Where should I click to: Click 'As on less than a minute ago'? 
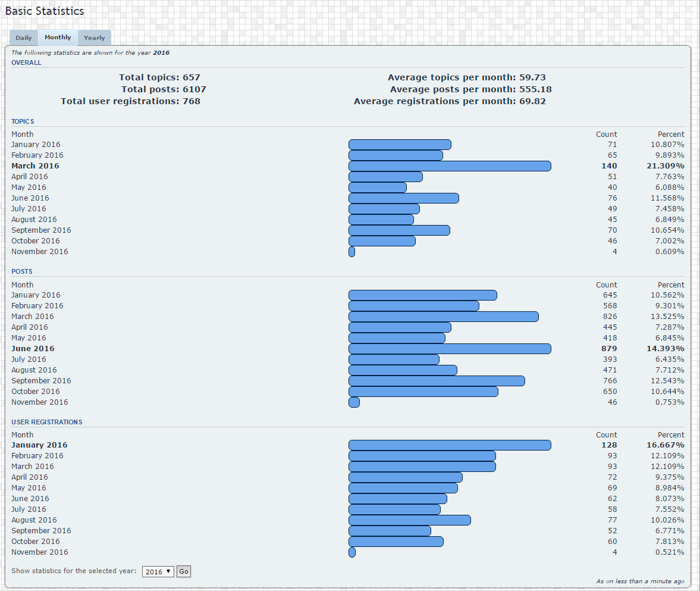pyautogui.click(x=640, y=581)
